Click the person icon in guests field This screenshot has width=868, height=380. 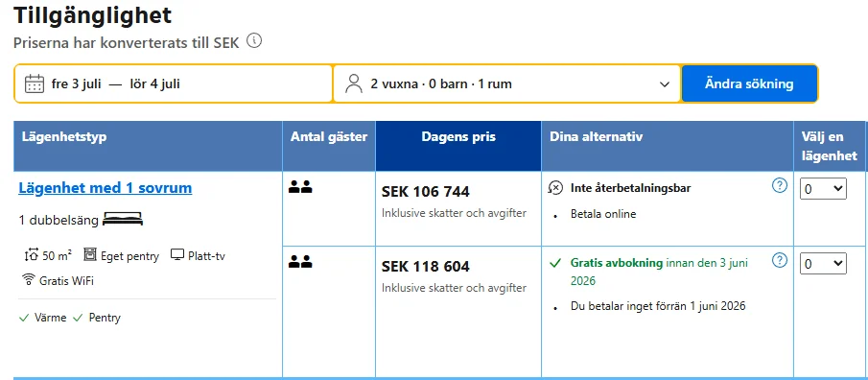point(353,83)
